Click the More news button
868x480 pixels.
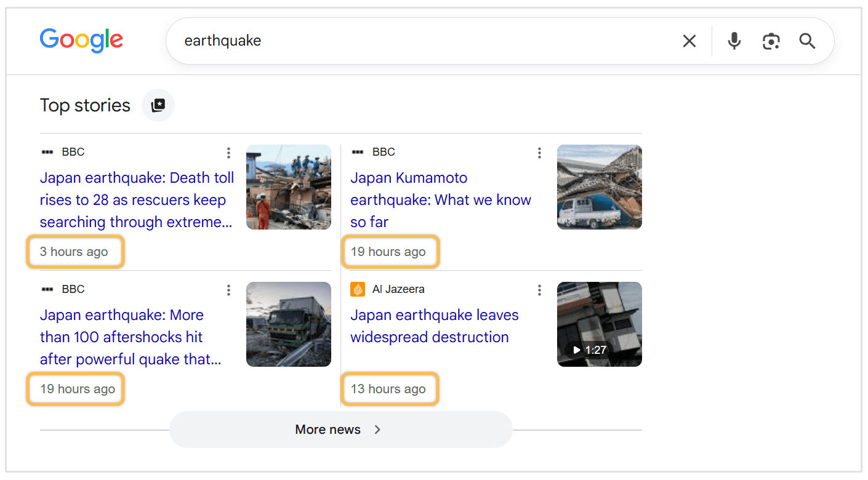tap(340, 430)
